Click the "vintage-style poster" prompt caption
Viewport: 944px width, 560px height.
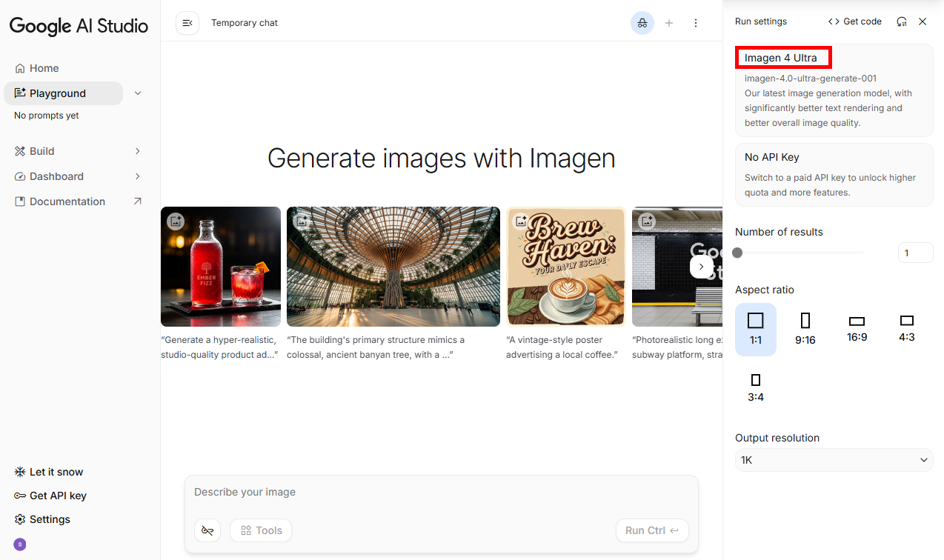pos(562,347)
